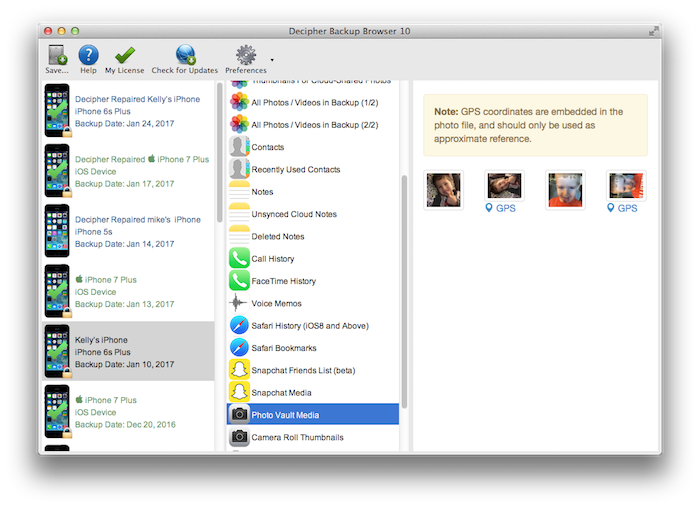
Task: Open Help via the question mark icon
Action: pos(88,55)
